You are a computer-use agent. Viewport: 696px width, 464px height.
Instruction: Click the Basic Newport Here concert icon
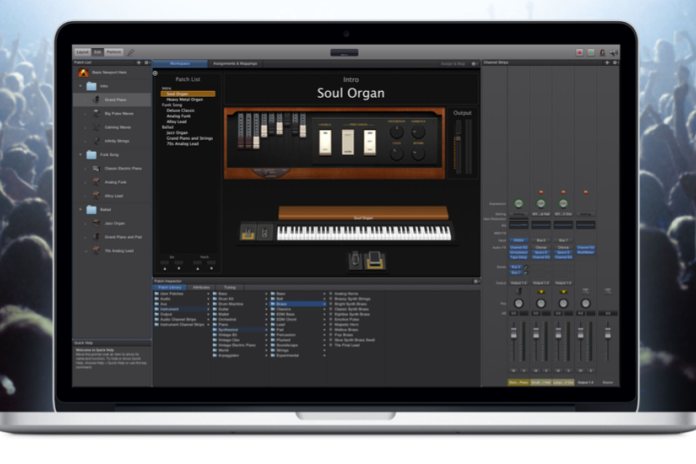point(83,73)
